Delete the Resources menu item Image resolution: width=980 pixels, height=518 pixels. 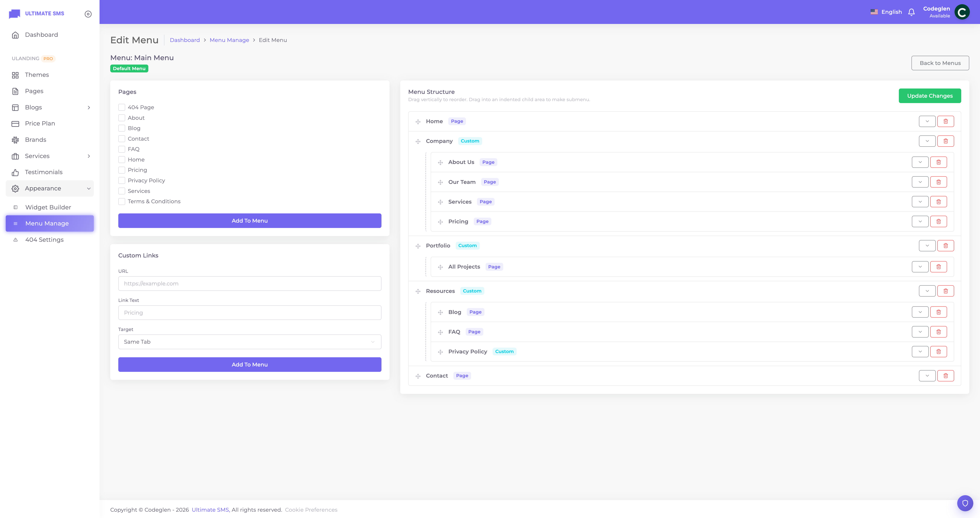click(945, 291)
